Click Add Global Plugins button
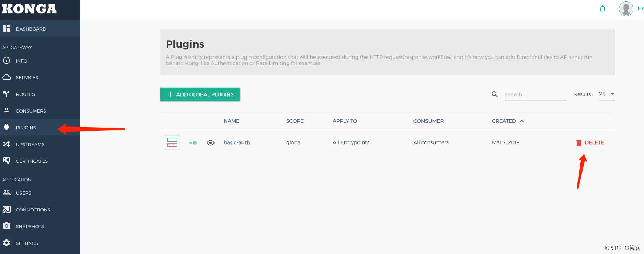The width and height of the screenshot is (644, 254). coord(200,94)
